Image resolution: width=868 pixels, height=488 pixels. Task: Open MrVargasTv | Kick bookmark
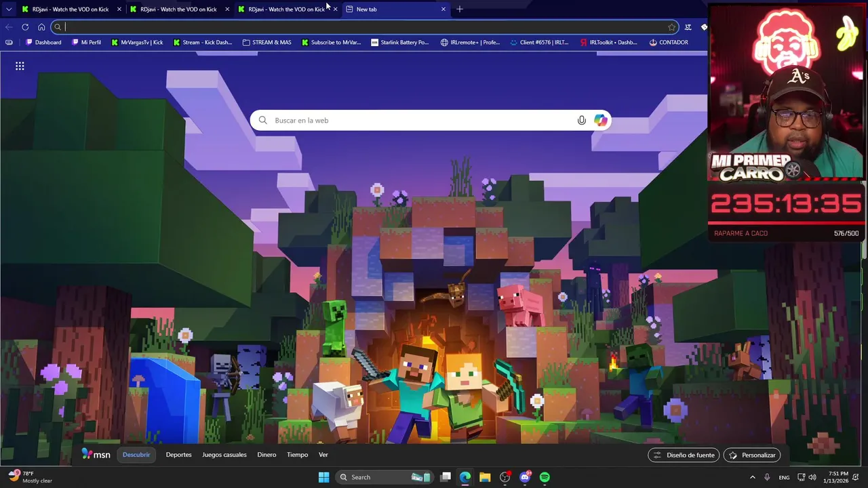pos(136,42)
